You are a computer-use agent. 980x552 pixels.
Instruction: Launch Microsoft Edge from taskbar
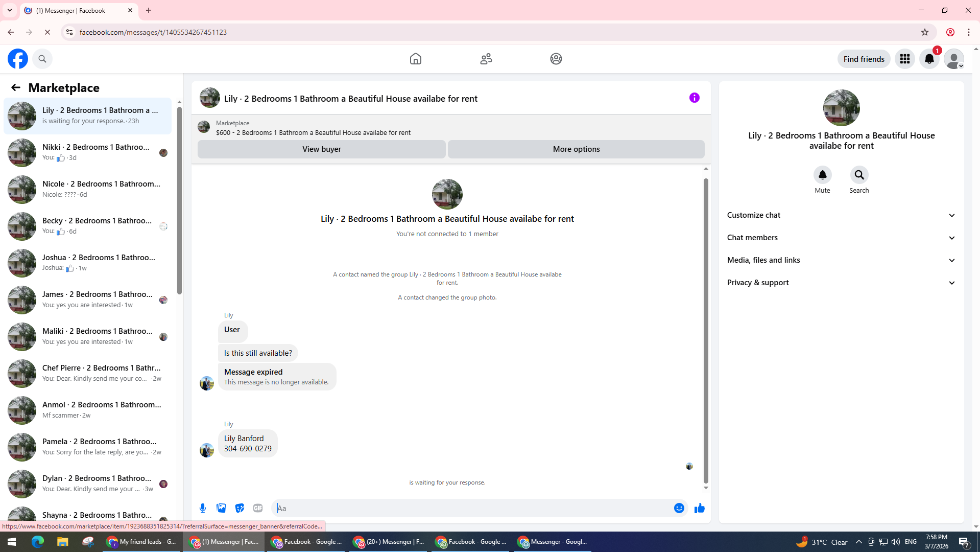38,542
